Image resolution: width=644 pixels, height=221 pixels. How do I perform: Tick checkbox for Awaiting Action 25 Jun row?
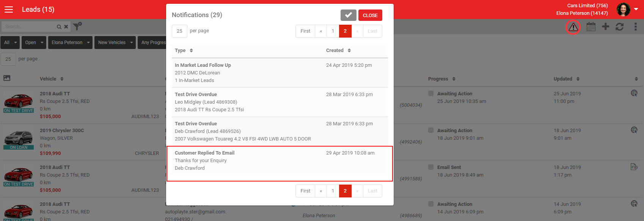click(431, 93)
